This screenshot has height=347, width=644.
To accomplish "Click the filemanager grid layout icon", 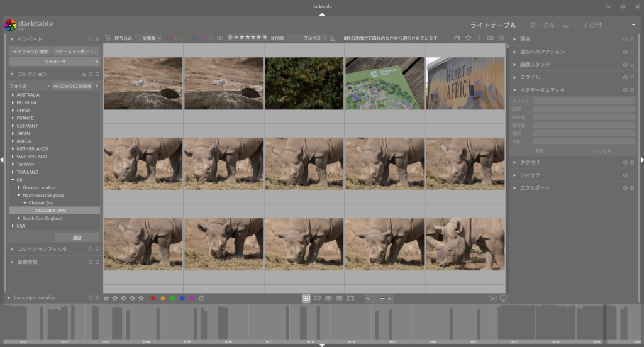I will point(306,299).
